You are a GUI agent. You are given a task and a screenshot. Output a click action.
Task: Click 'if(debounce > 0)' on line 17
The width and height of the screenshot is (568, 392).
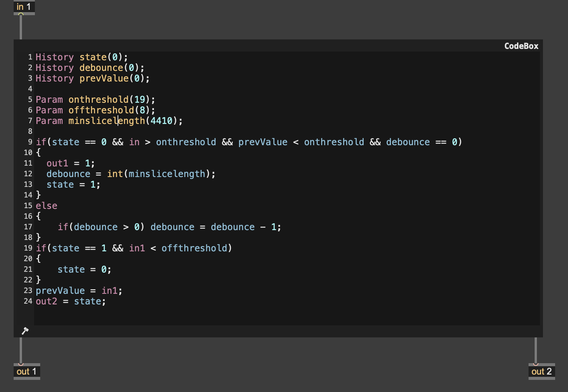(101, 227)
